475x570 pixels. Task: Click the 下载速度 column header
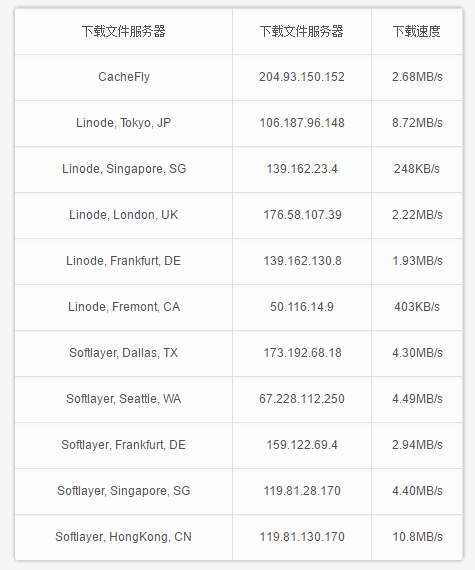416,32
